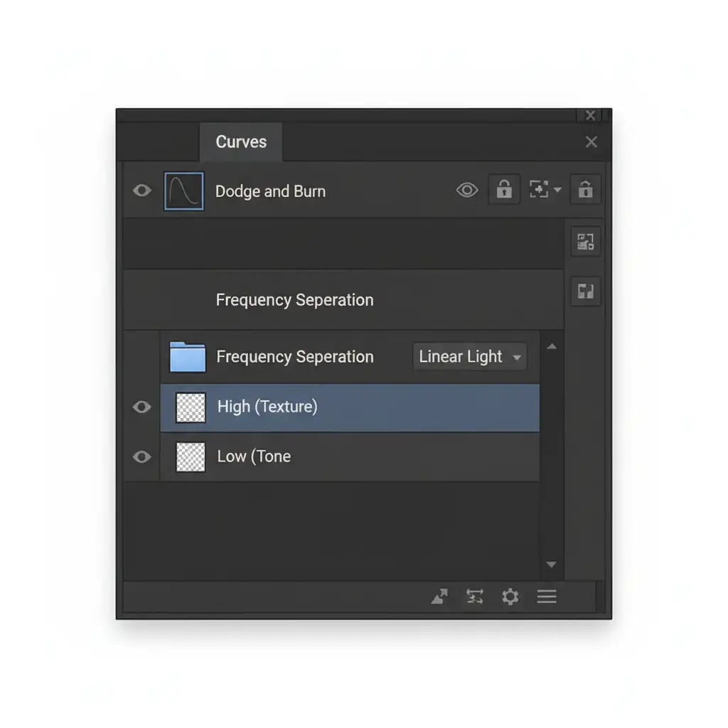Click the lower square icon in right side strip
Viewport: 728px width, 728px height.
[586, 291]
